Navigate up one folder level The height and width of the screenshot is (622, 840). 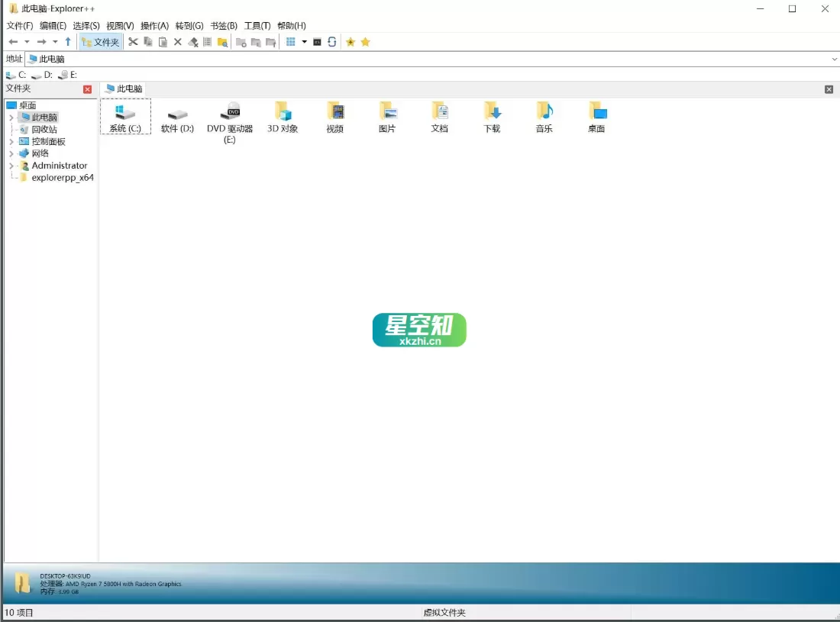(x=67, y=42)
